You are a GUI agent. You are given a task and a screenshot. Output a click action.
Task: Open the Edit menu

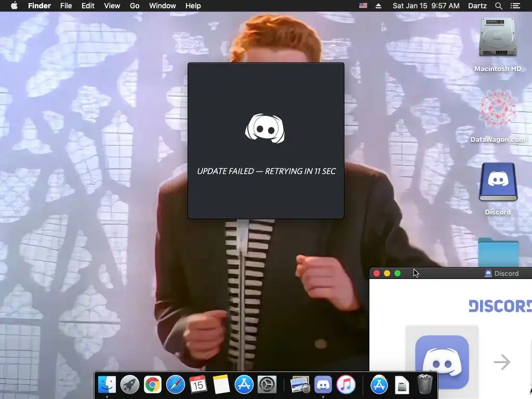[x=88, y=6]
